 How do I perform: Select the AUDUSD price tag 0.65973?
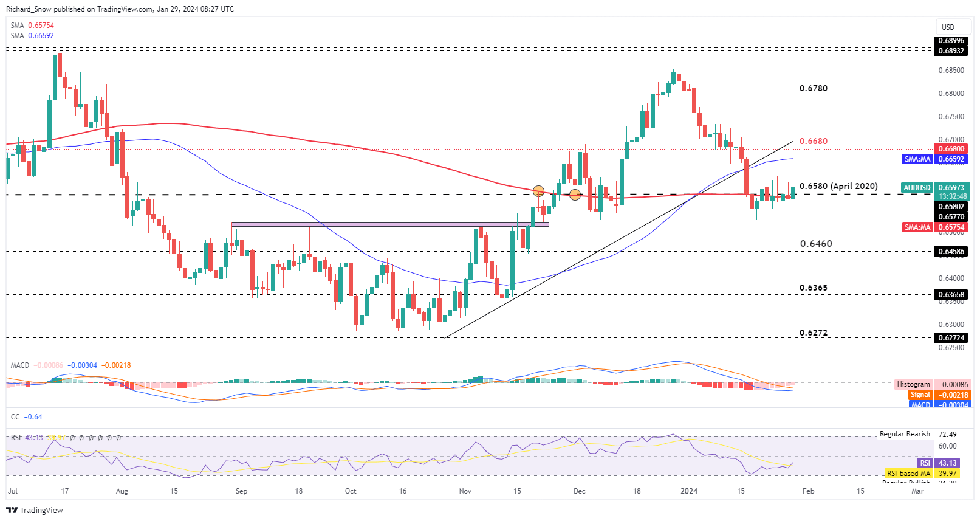(x=951, y=188)
